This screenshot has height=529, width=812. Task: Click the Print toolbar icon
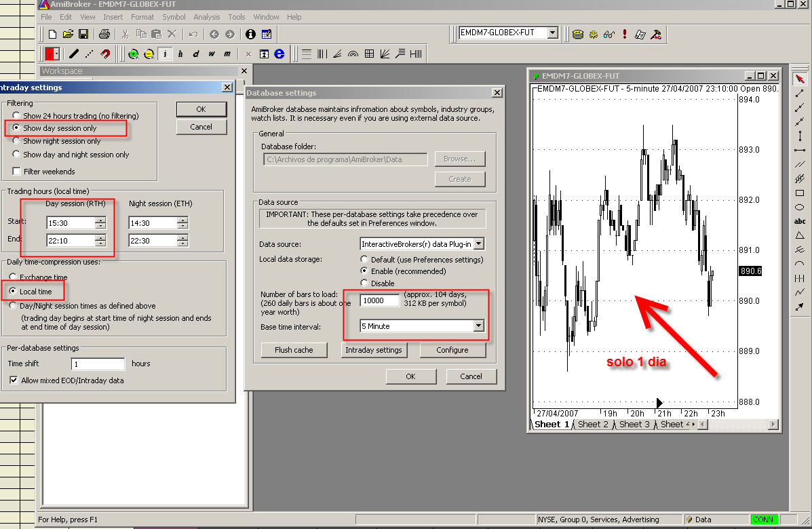(104, 34)
